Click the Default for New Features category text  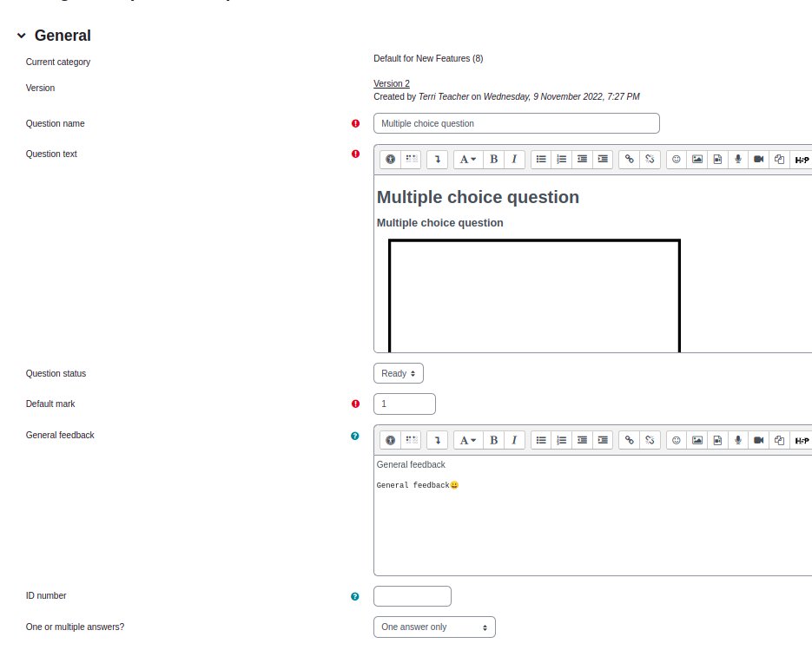[428, 58]
